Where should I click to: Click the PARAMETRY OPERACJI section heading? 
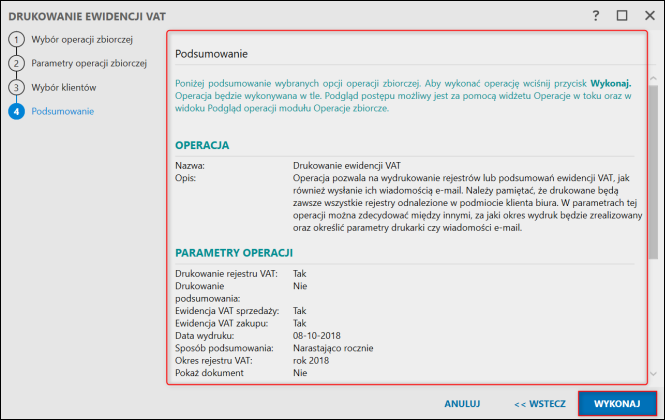click(234, 253)
